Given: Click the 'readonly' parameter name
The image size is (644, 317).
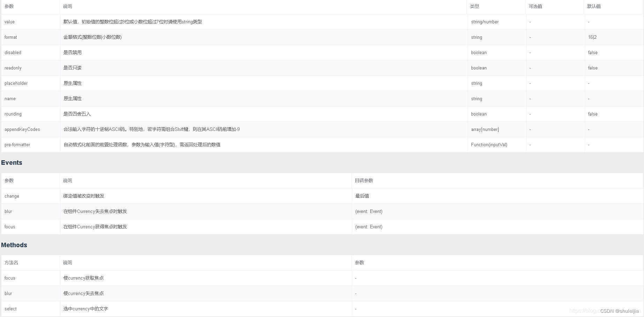Looking at the screenshot, I should [x=13, y=68].
